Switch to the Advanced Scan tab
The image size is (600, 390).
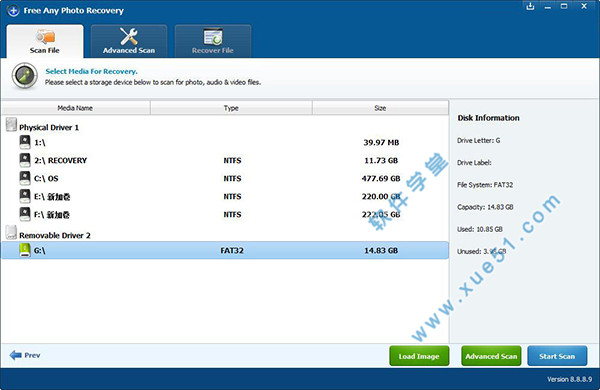tap(129, 41)
